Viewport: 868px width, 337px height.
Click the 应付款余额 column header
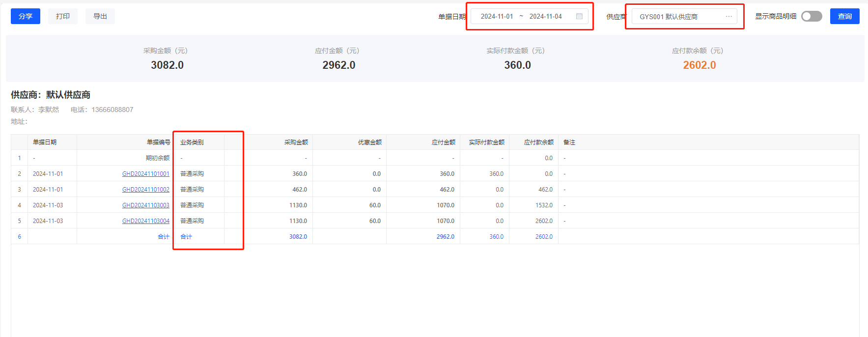[x=538, y=142]
